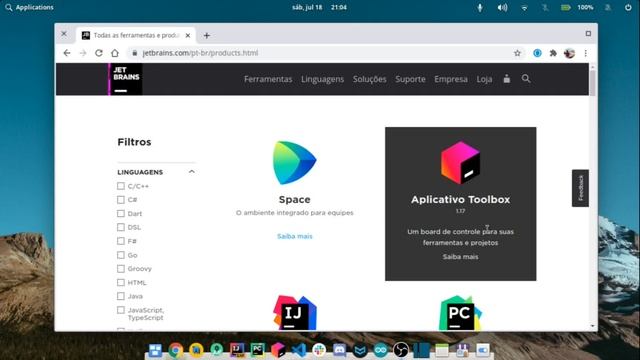Screen dimensions: 640x360
Task: Go to the Loja store link
Action: tap(484, 79)
